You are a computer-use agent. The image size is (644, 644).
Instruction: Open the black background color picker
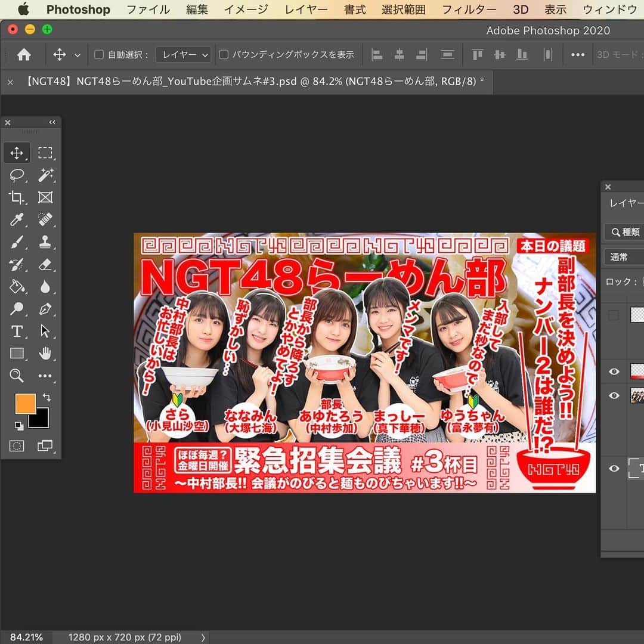pyautogui.click(x=42, y=421)
